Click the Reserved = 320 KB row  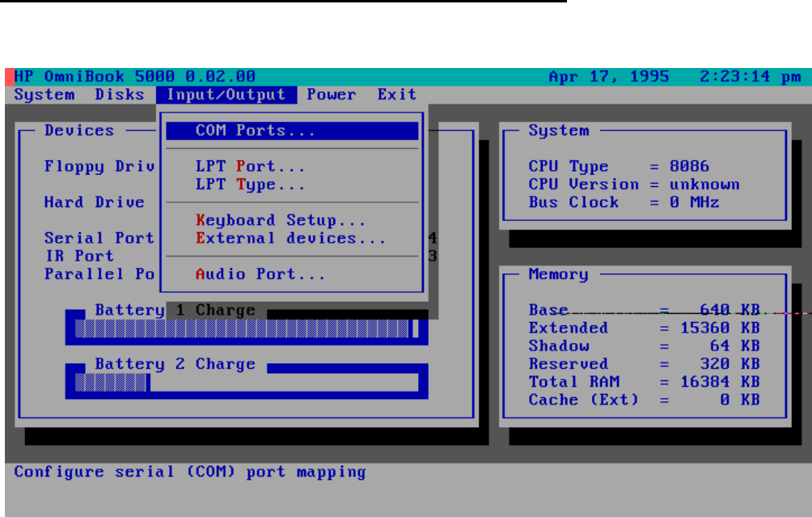(645, 363)
